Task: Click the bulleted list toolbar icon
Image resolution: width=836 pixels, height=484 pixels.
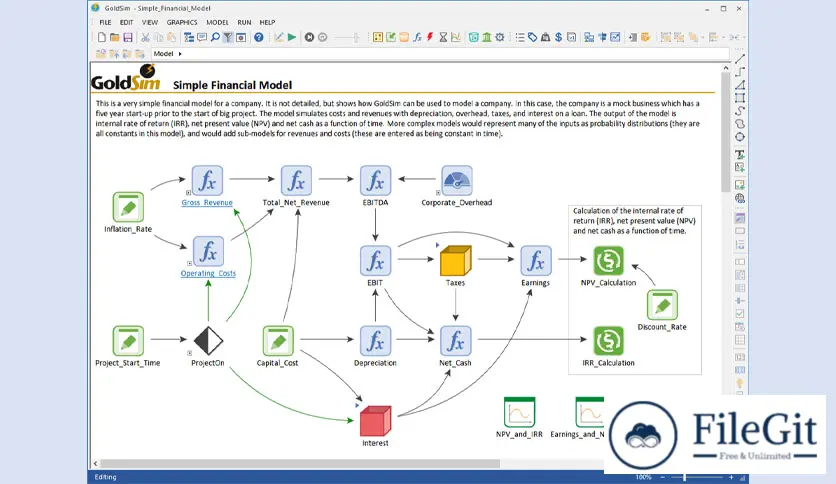Action: click(x=520, y=37)
